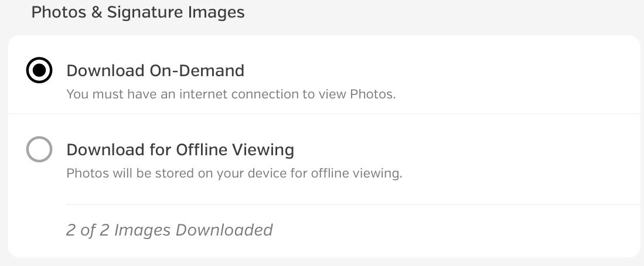This screenshot has width=644, height=266.
Task: Click the "Download On-Demand" label text
Action: point(155,71)
